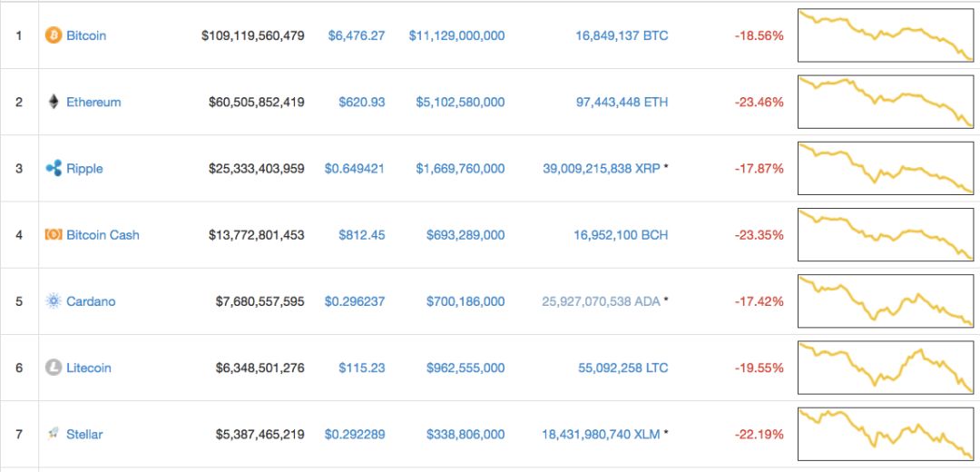This screenshot has height=472, width=980.
Task: Open the Bitcoin name link
Action: tap(86, 35)
